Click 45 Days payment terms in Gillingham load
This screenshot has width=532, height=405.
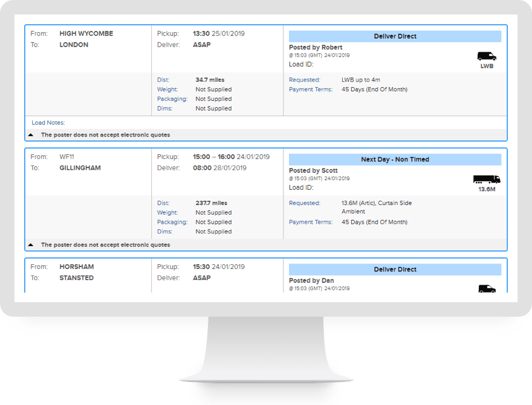pyautogui.click(x=375, y=222)
